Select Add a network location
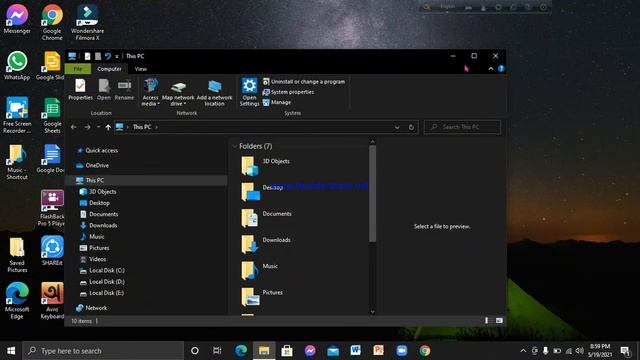This screenshot has height=360, width=640. coord(214,93)
